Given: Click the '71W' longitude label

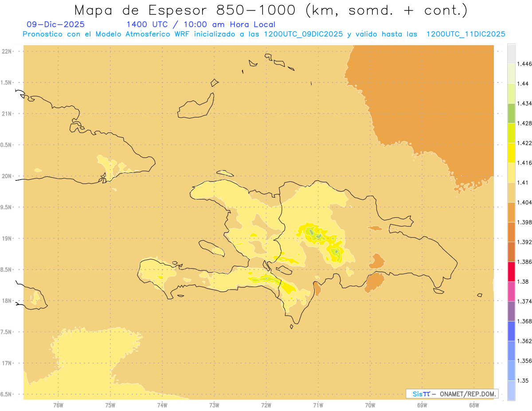Looking at the screenshot, I should 318,405.
